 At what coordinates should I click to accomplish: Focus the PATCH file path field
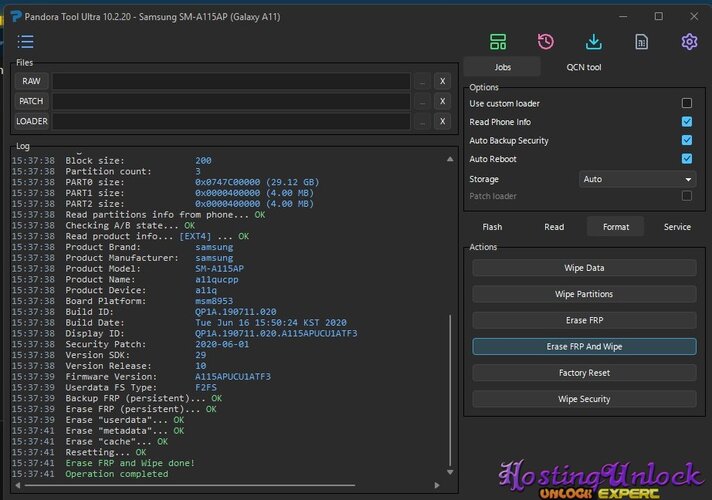click(x=231, y=101)
